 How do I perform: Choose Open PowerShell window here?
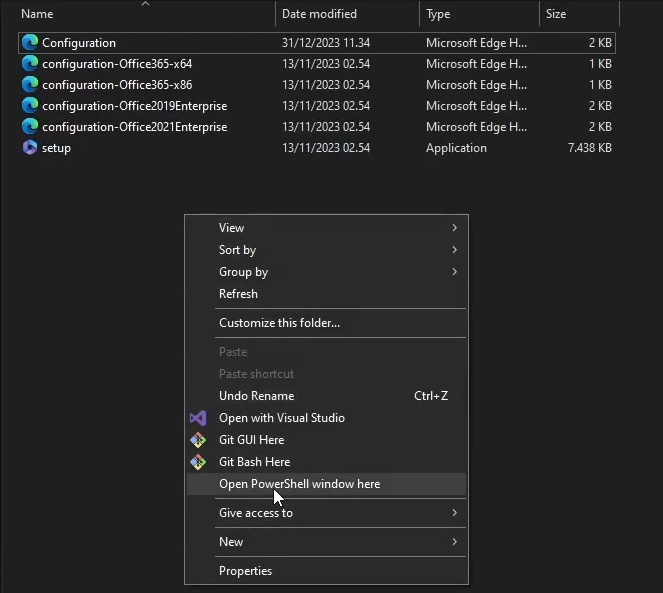299,484
